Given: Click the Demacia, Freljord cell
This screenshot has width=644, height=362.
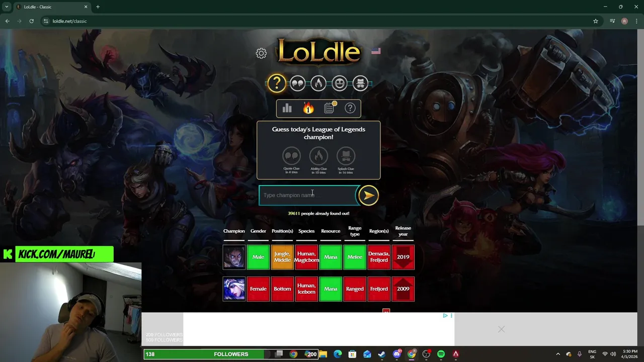Looking at the screenshot, I should [379, 257].
